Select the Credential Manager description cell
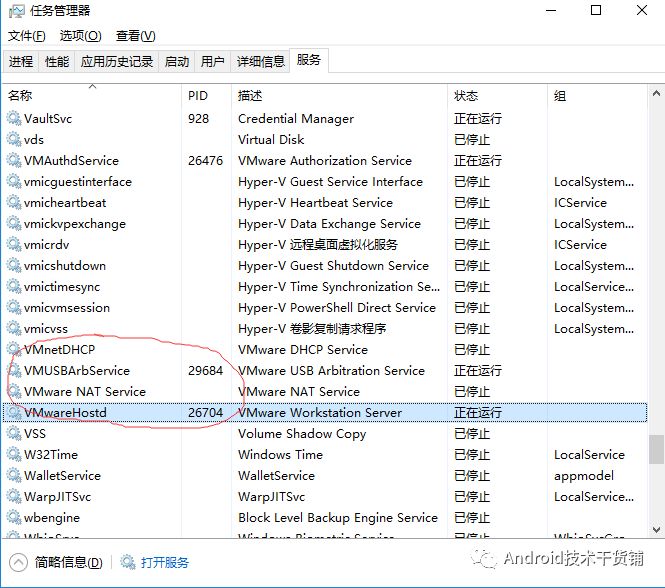 click(296, 118)
